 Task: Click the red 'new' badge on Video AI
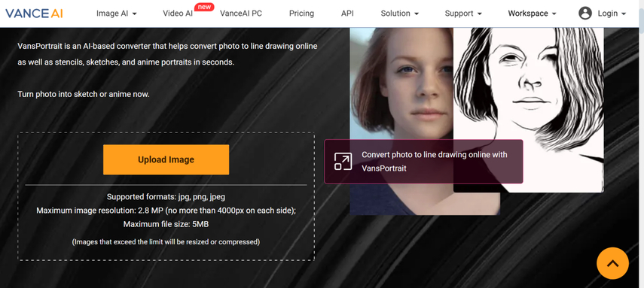coord(203,7)
